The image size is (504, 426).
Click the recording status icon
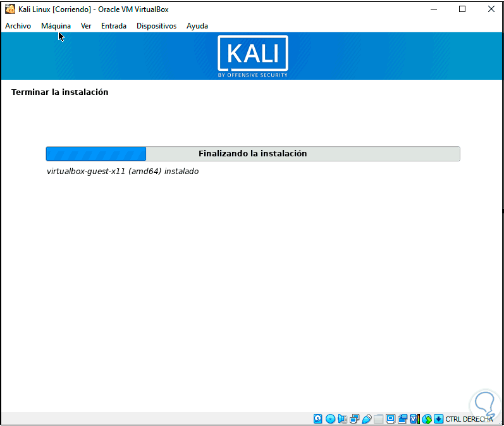click(x=402, y=418)
